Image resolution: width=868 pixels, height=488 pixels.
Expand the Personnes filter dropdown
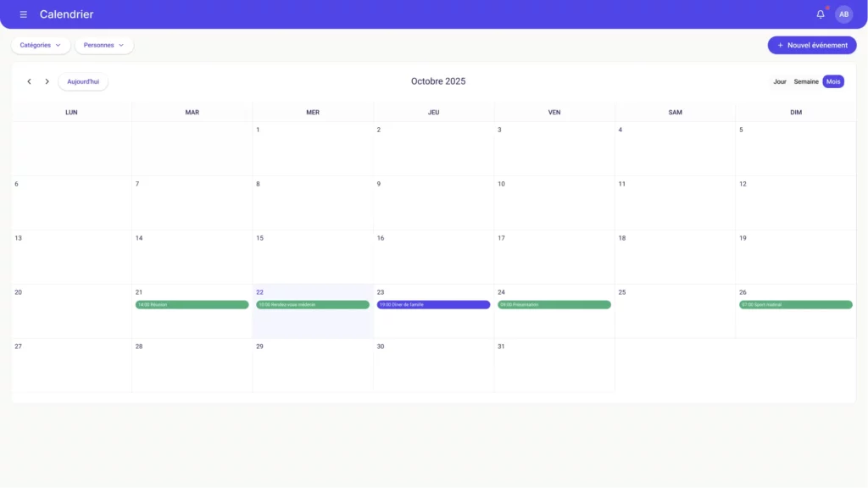pyautogui.click(x=104, y=46)
